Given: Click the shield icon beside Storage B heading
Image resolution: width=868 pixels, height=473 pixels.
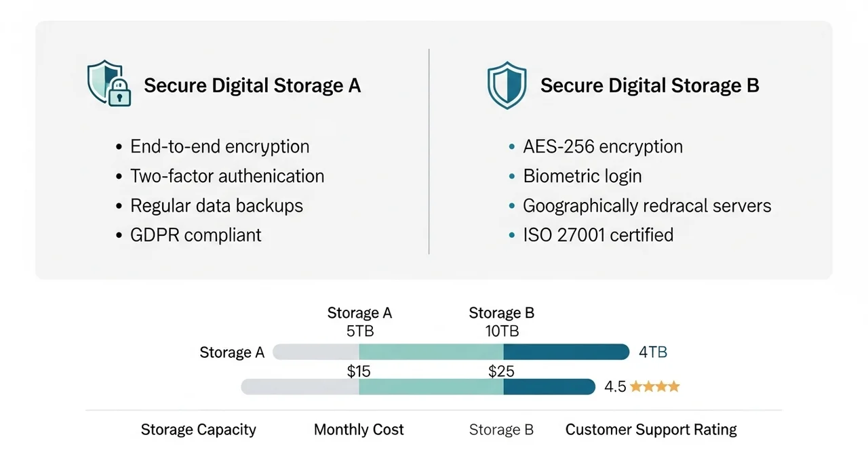Looking at the screenshot, I should [x=507, y=85].
